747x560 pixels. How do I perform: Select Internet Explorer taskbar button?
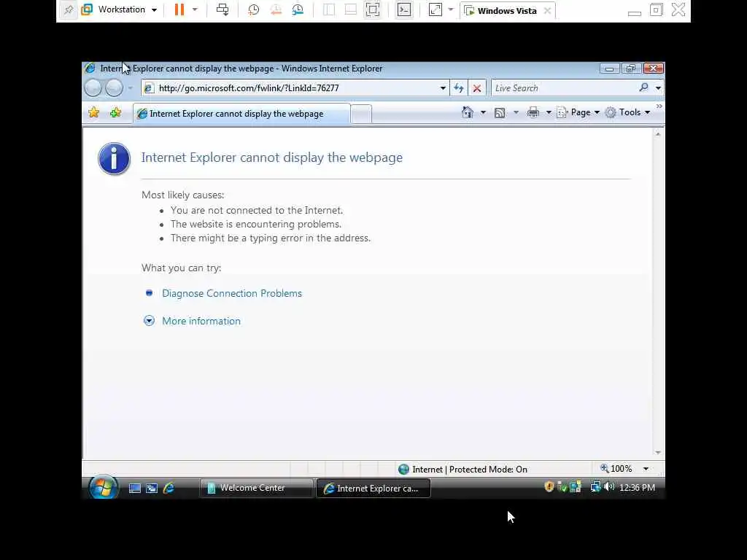(x=373, y=488)
